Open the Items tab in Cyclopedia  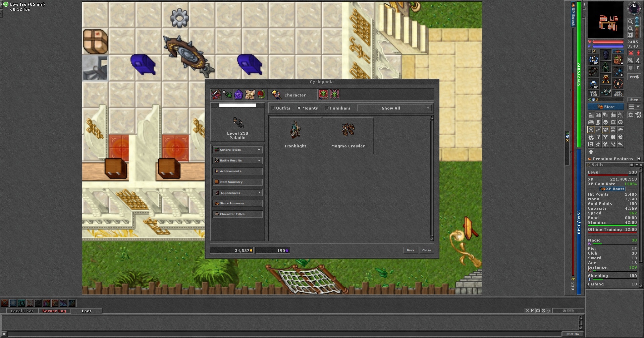tap(215, 95)
